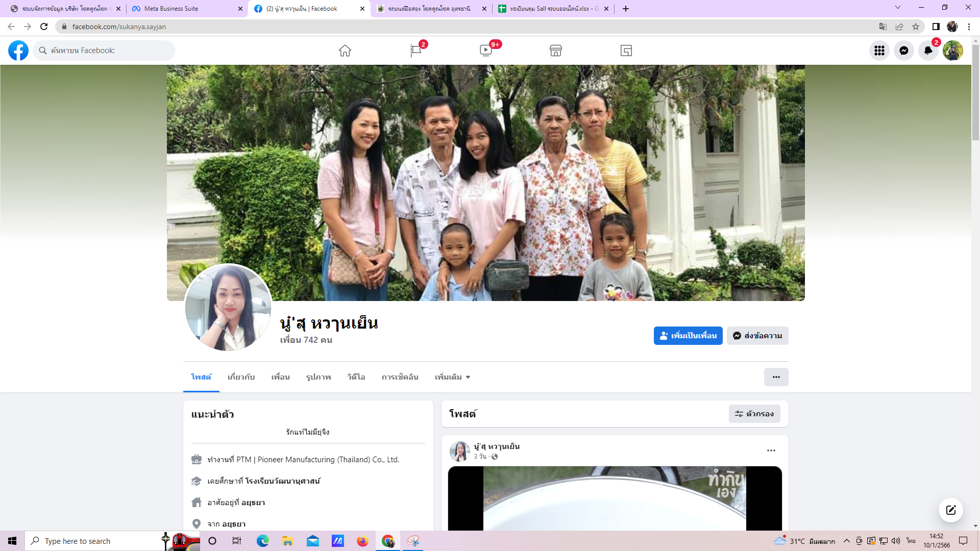Go to Facebook Home feed icon
This screenshot has width=980, height=551.
[x=345, y=51]
